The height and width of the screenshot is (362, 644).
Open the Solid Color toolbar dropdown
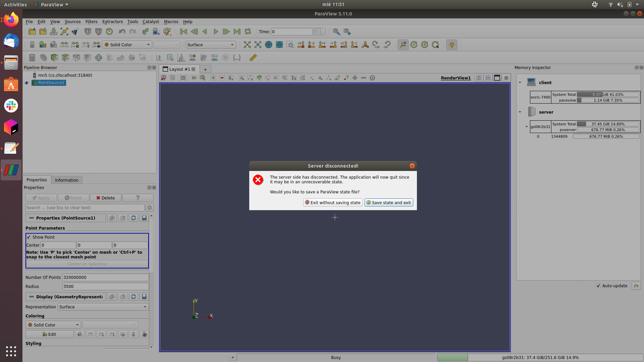pyautogui.click(x=127, y=45)
